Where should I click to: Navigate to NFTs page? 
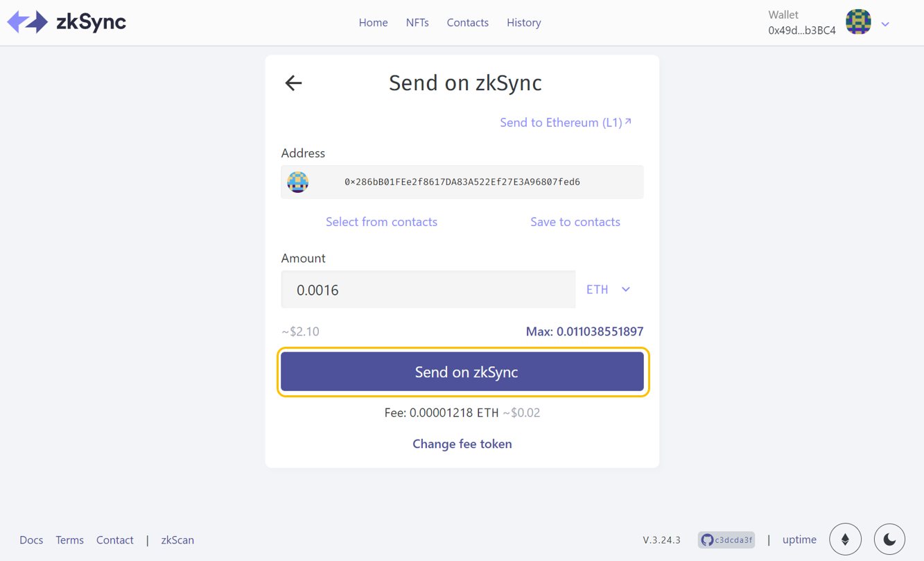click(417, 23)
